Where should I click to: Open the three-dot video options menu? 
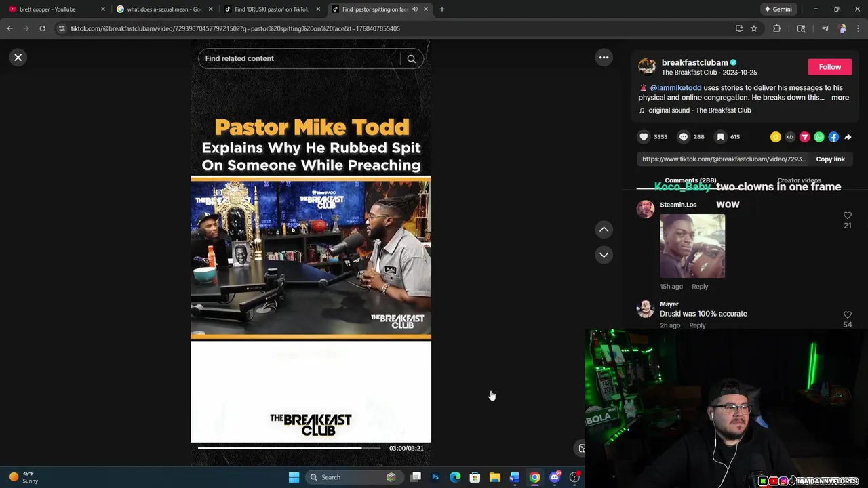tap(604, 58)
